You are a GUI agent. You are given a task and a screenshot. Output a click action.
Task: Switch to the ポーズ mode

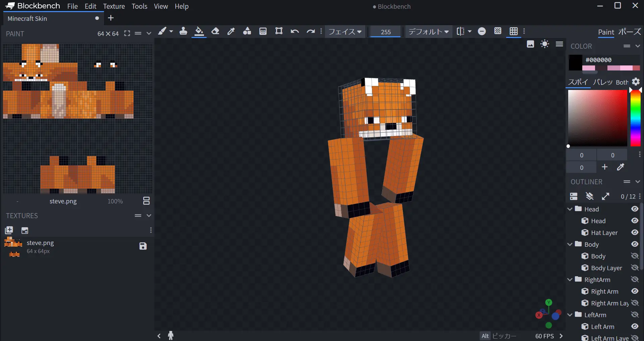629,32
